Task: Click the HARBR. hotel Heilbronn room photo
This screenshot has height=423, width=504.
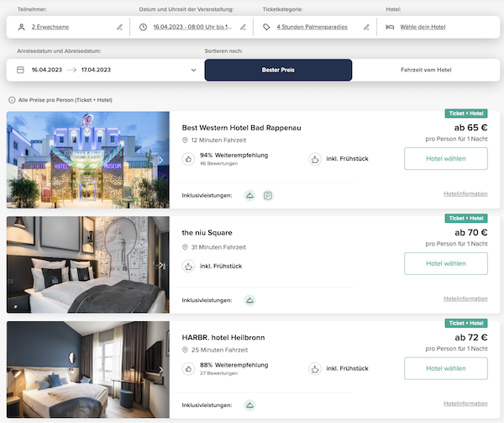Action: click(x=87, y=370)
